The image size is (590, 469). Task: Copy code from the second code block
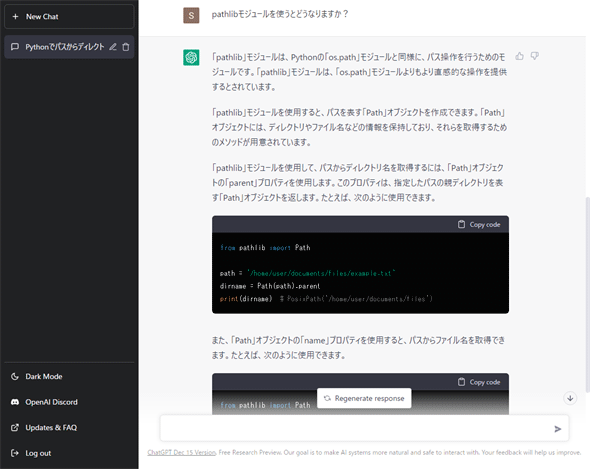[x=479, y=382]
